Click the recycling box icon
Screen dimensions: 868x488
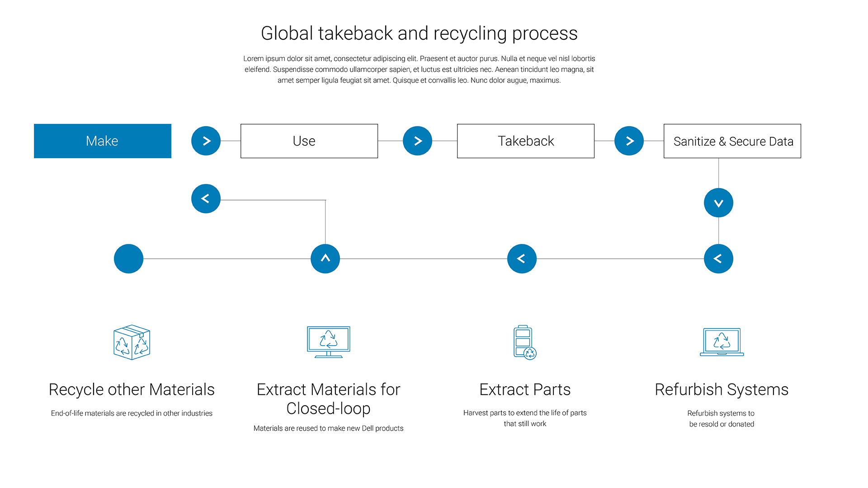pos(132,342)
